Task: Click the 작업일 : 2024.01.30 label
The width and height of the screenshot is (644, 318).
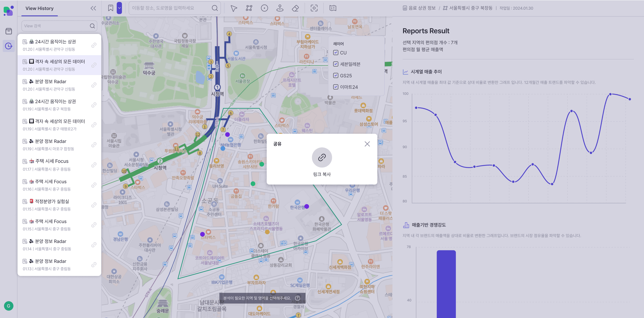Action: (x=516, y=8)
